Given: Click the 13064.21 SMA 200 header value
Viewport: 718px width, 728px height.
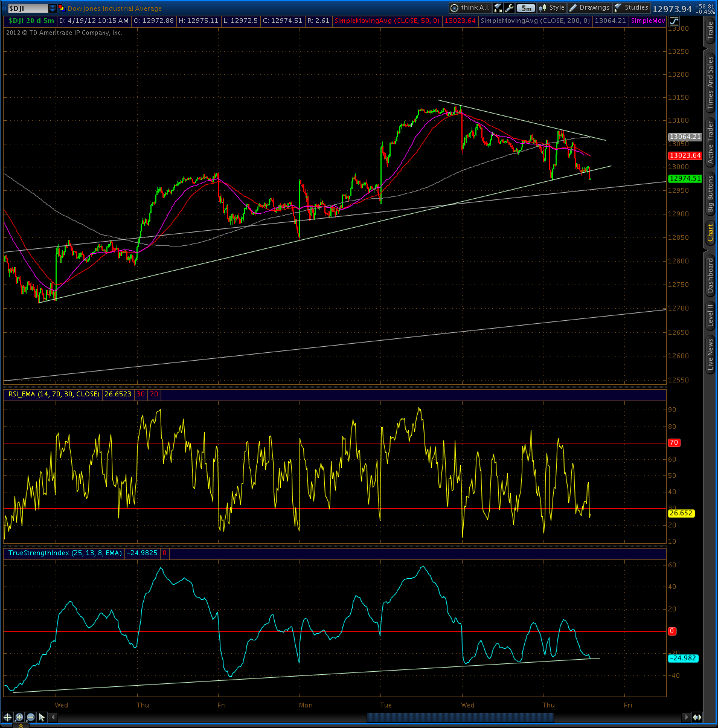Looking at the screenshot, I should (610, 21).
